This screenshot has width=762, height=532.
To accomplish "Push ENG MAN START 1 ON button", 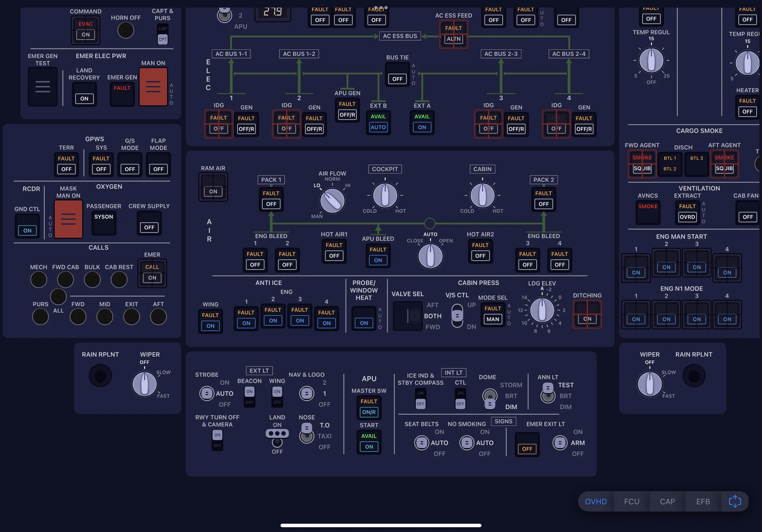I will coord(636,268).
